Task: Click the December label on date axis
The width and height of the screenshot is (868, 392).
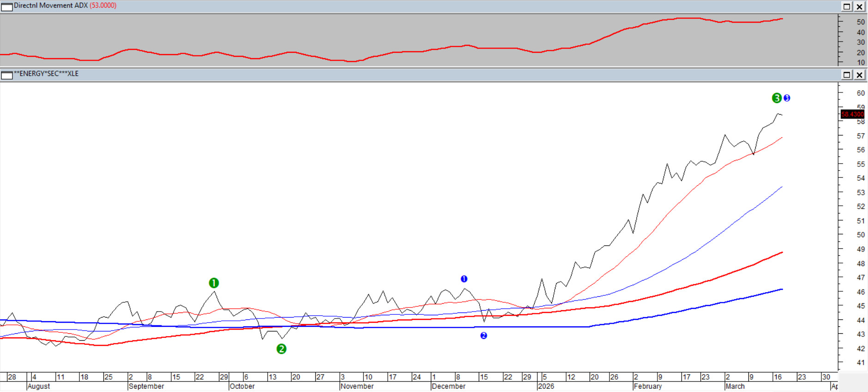Action: pyautogui.click(x=448, y=386)
